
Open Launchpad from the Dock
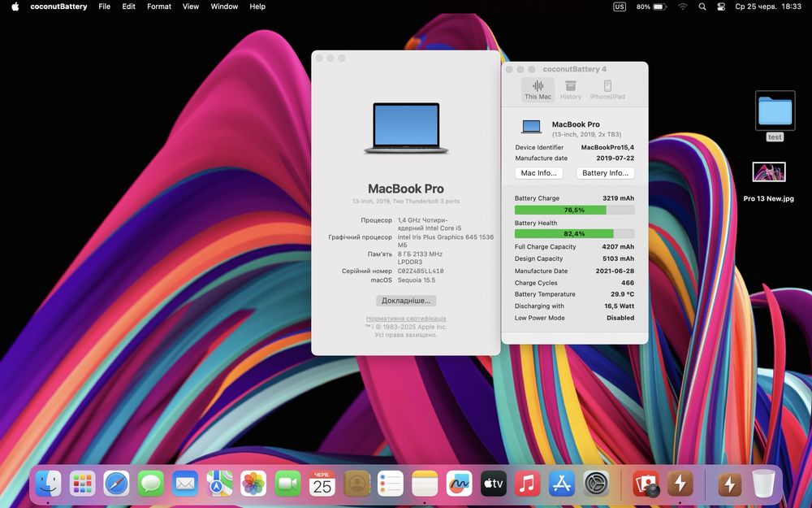(x=82, y=484)
